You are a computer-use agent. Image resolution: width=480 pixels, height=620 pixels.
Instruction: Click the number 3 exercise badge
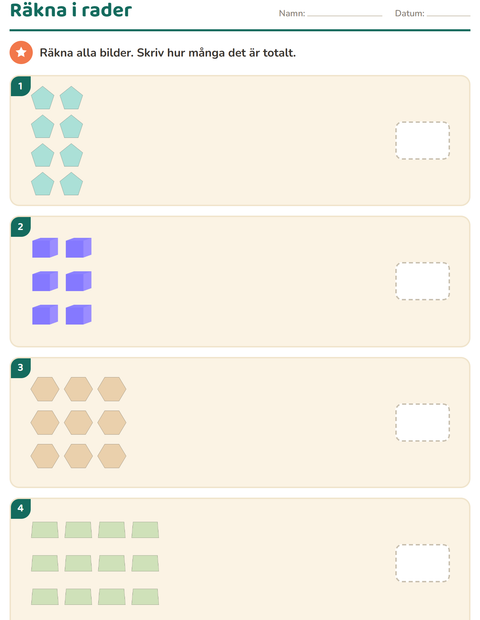tap(21, 368)
